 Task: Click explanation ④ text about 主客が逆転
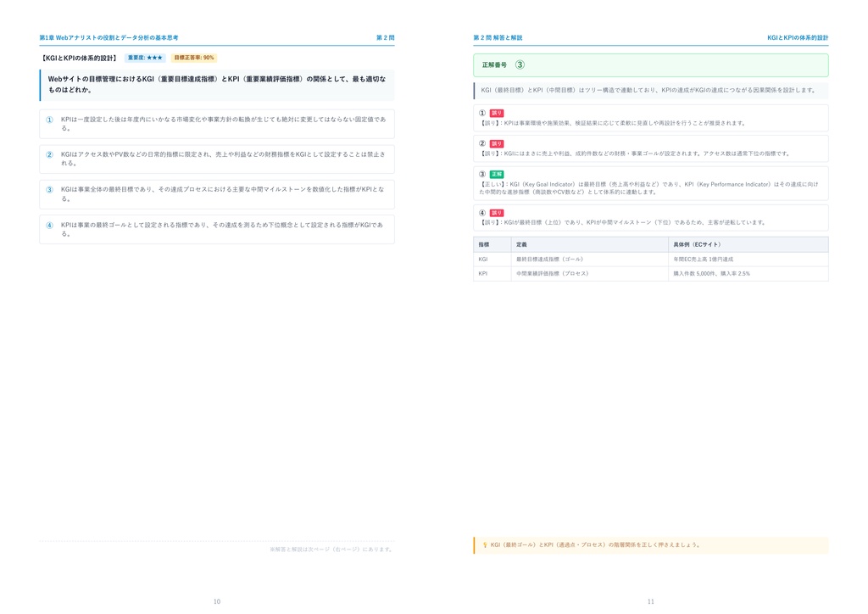[x=623, y=222]
